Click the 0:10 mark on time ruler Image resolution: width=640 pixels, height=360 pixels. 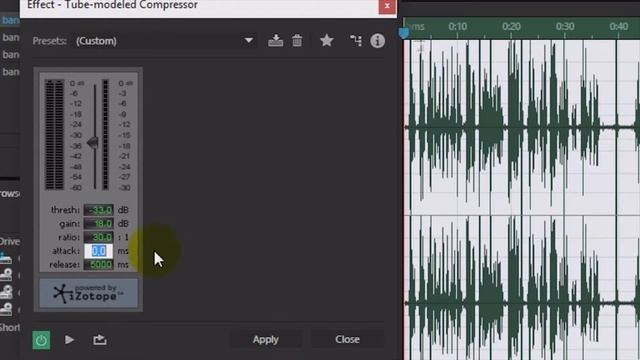tap(458, 27)
